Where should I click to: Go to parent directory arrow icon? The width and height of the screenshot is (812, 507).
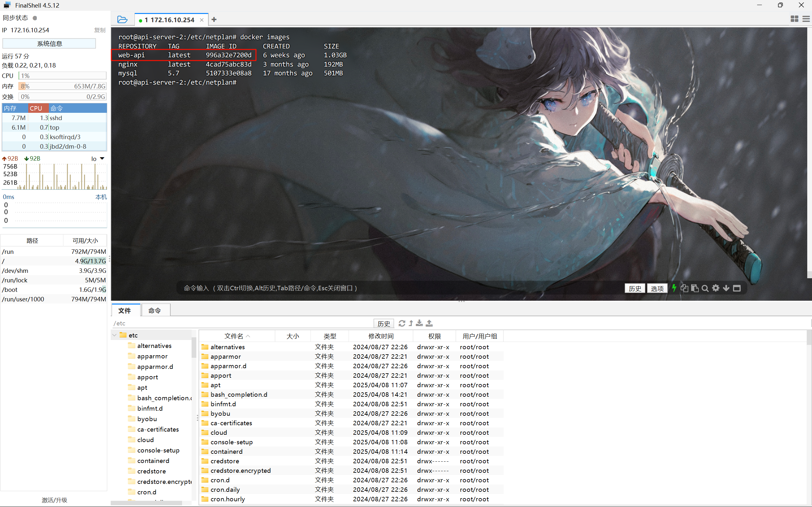click(411, 323)
